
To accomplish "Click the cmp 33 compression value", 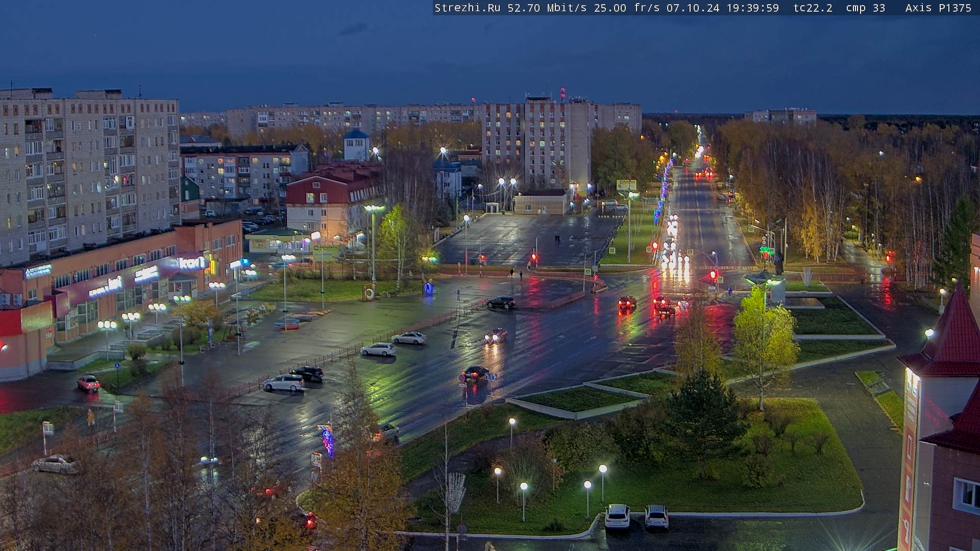I will click(865, 8).
